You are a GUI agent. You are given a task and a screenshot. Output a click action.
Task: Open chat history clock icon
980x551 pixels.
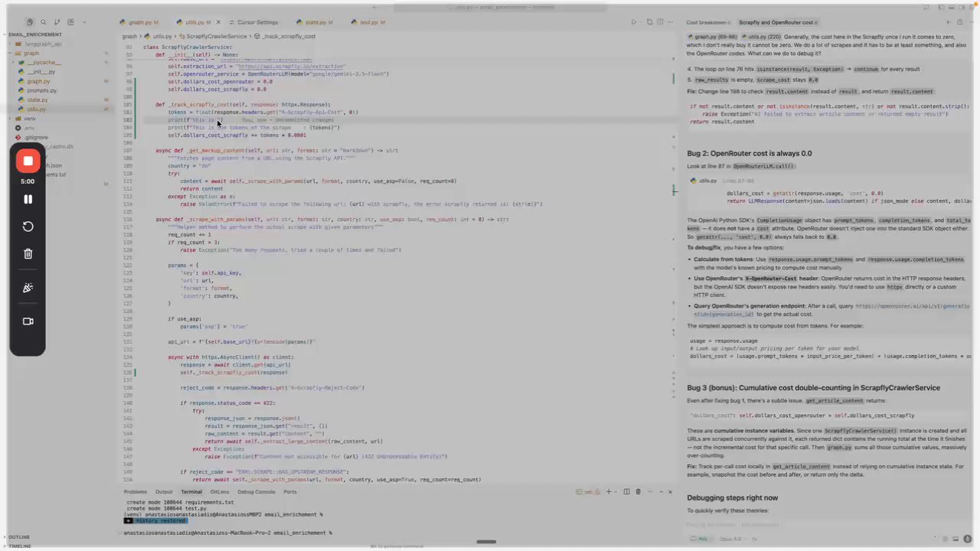click(960, 22)
